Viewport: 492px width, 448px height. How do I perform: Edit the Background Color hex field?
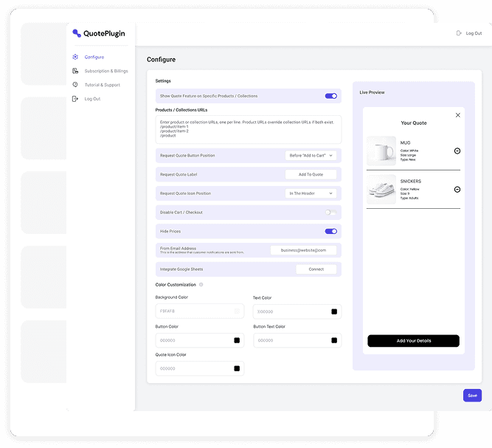[x=200, y=311]
